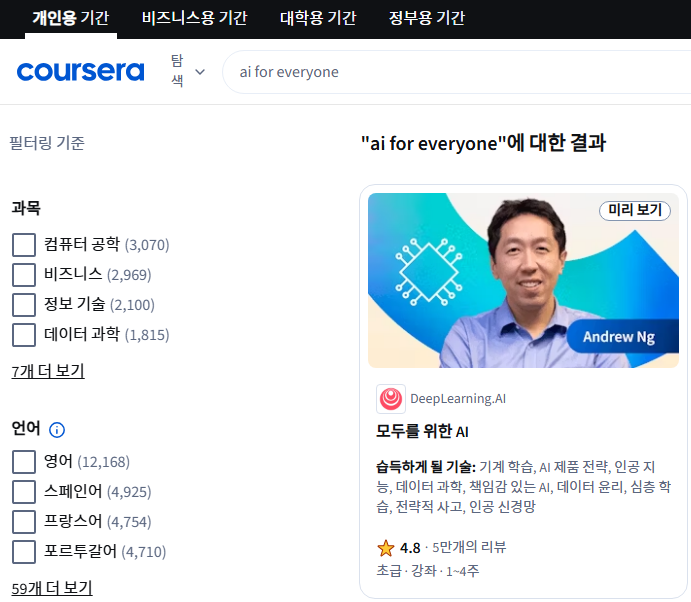The width and height of the screenshot is (691, 602).
Task: Click the search field with 'ai for everyone'
Action: pyautogui.click(x=457, y=72)
